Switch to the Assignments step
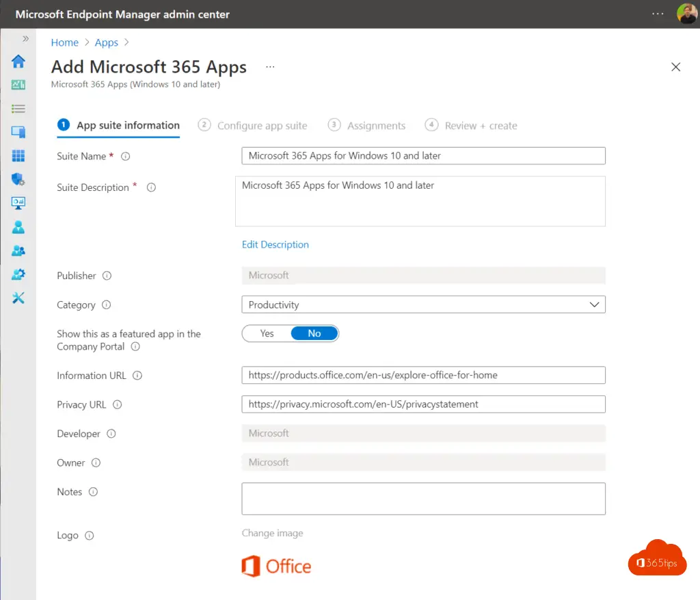This screenshot has width=700, height=600. click(366, 125)
